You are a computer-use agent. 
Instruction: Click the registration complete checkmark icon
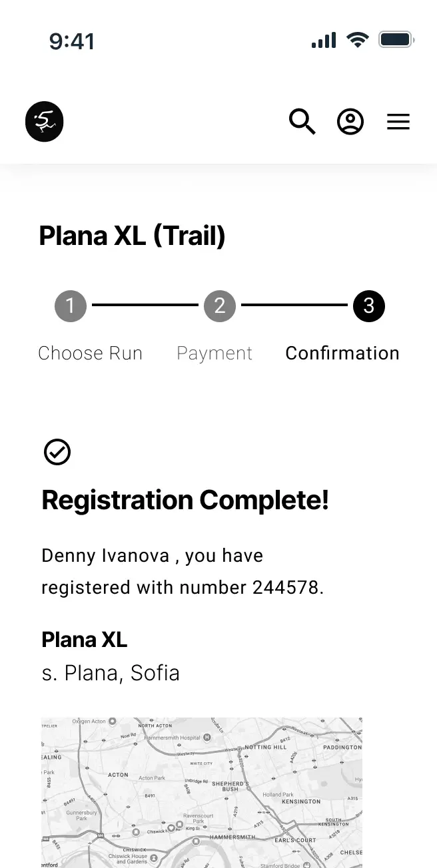57,452
